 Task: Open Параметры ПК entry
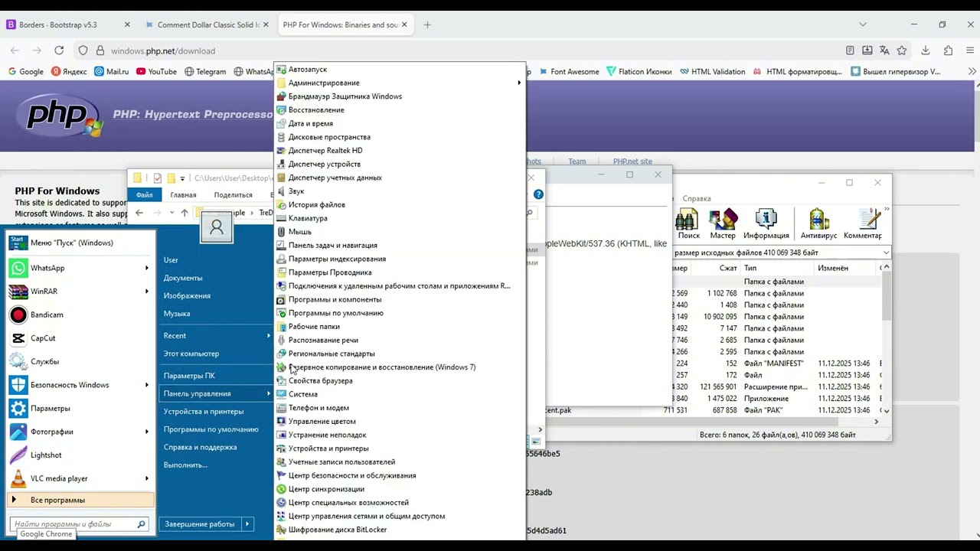[189, 376]
